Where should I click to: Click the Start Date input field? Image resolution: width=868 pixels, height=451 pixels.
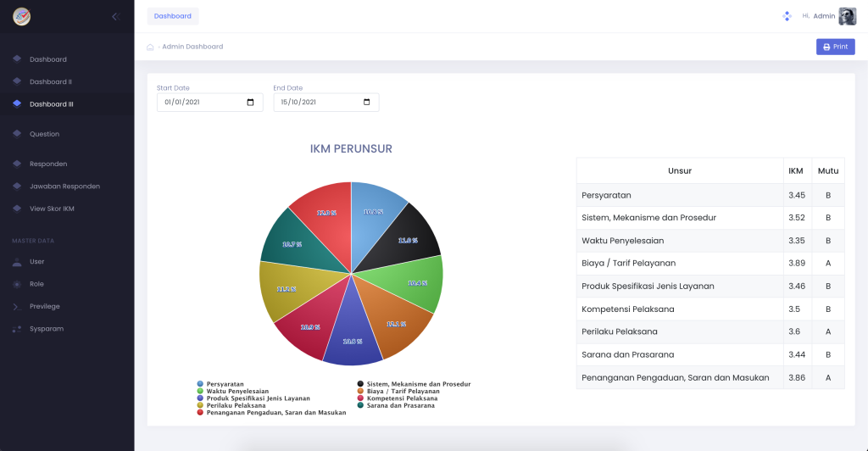[210, 103]
